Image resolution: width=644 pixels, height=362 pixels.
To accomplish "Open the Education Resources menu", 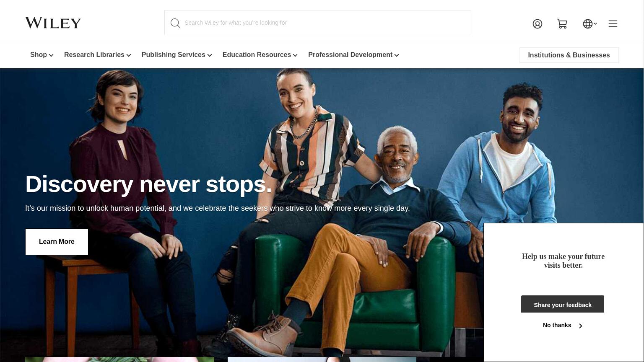I will (x=260, y=55).
